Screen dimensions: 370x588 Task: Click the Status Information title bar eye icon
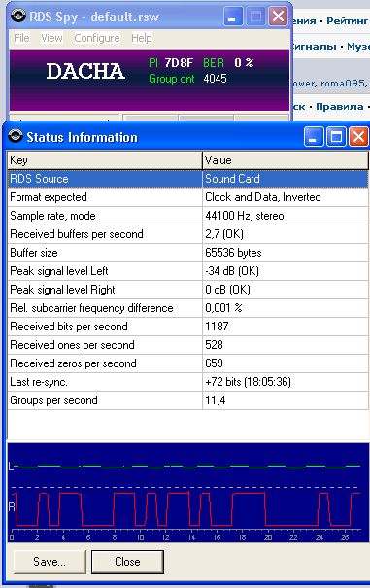(16, 136)
